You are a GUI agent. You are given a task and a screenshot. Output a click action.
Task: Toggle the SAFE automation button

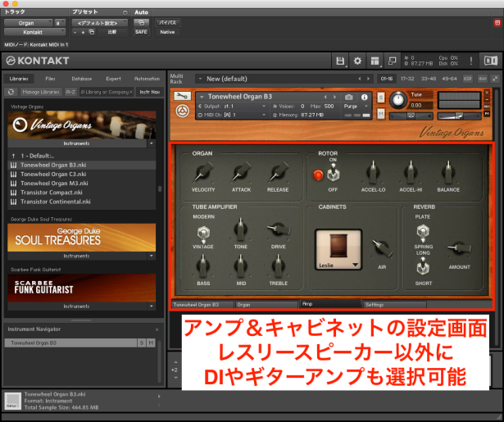point(141,32)
